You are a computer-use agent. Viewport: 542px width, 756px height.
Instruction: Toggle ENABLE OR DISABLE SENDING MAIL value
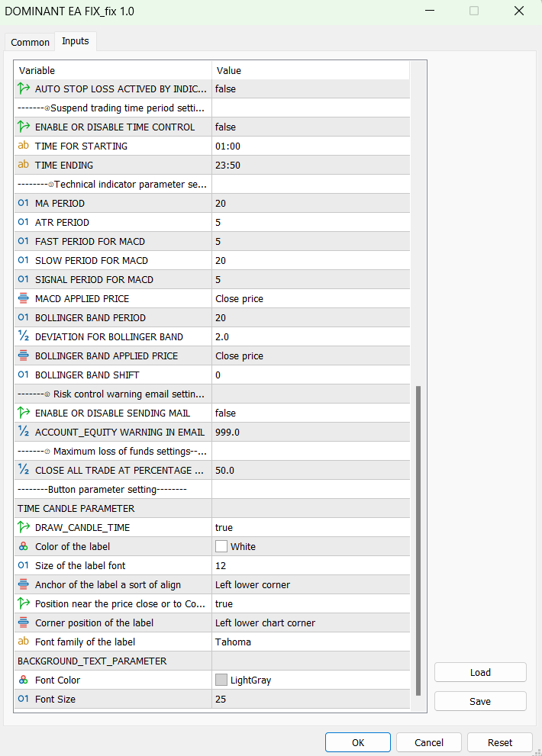[x=310, y=413]
